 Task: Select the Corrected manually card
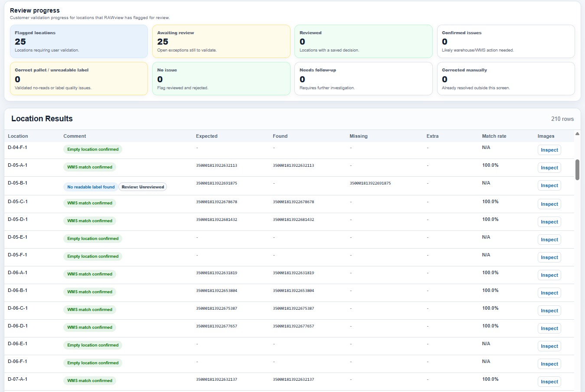506,79
